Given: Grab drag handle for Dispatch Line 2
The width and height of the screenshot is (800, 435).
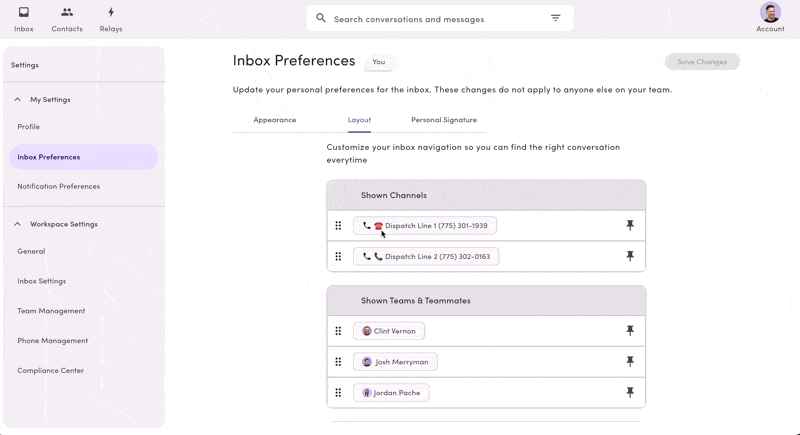Looking at the screenshot, I should (338, 257).
